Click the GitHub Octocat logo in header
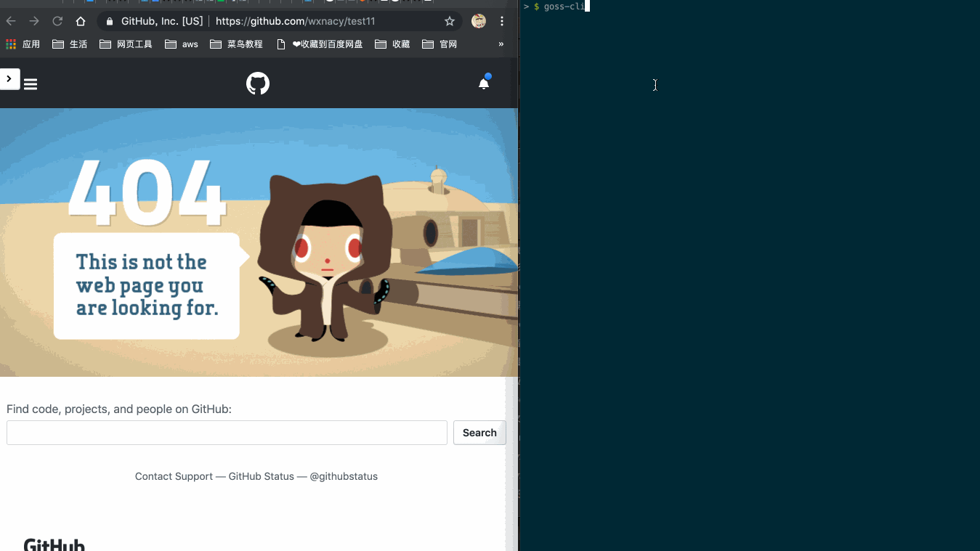Image resolution: width=980 pixels, height=551 pixels. coord(258,83)
